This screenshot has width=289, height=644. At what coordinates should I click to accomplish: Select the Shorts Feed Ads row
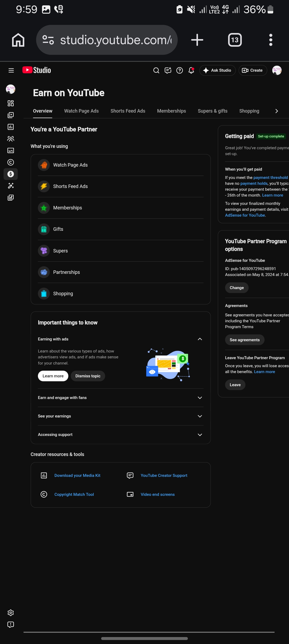click(x=121, y=186)
